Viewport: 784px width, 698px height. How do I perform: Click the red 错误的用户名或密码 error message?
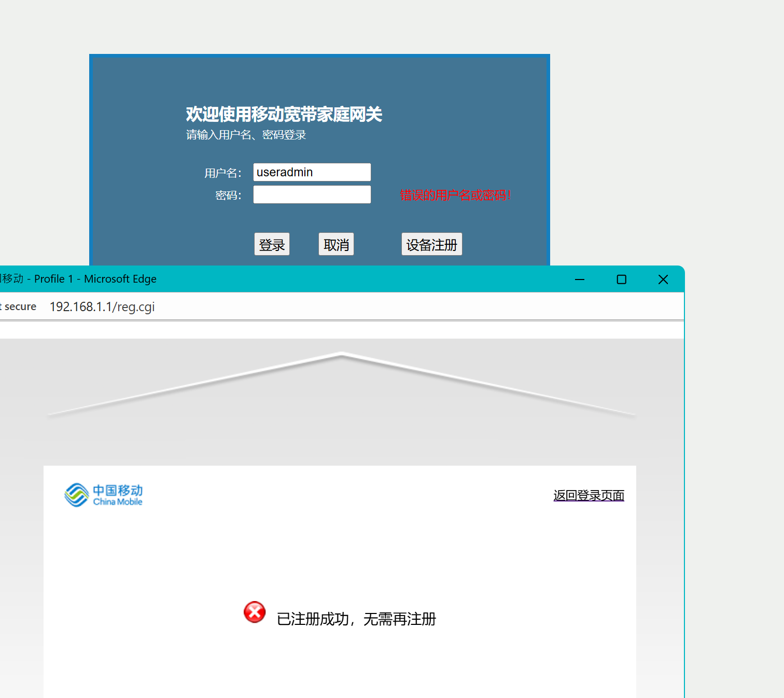[x=455, y=195]
